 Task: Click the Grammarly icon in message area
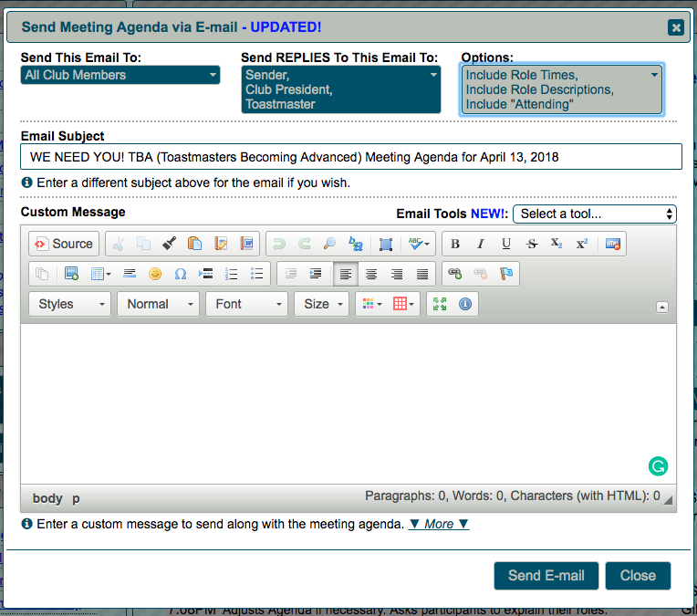tap(658, 466)
